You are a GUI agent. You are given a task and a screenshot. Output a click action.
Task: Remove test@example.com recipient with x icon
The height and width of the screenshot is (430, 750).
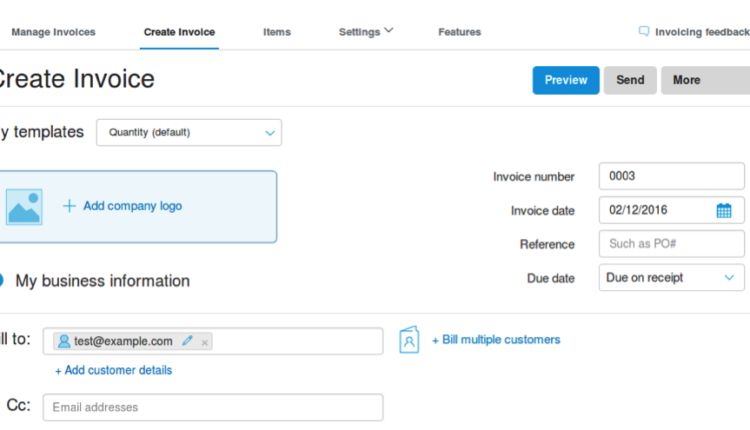point(205,342)
